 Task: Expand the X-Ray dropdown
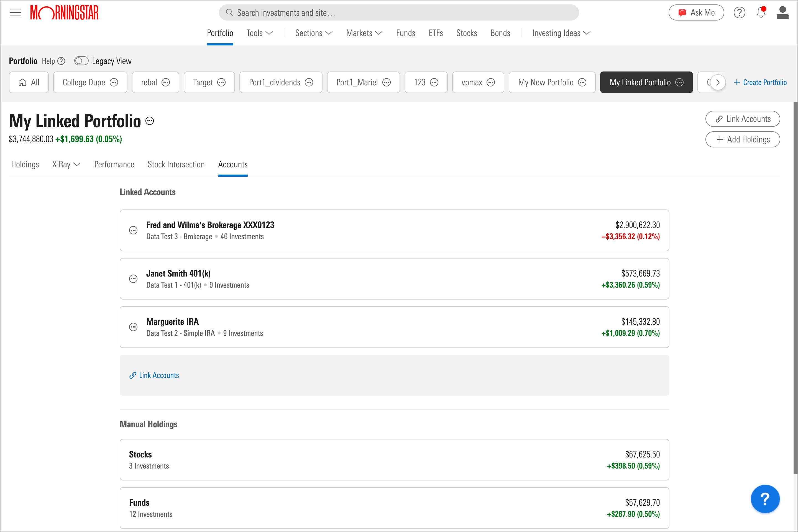coord(66,164)
